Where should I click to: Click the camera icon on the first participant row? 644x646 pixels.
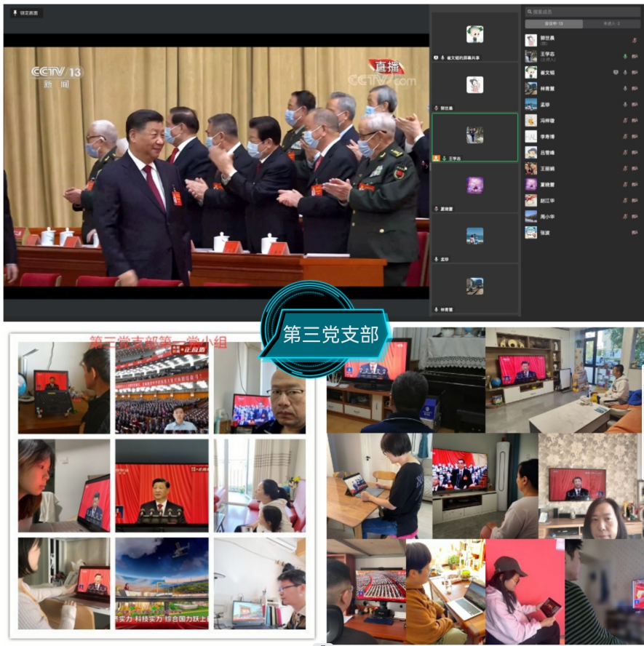tap(635, 40)
